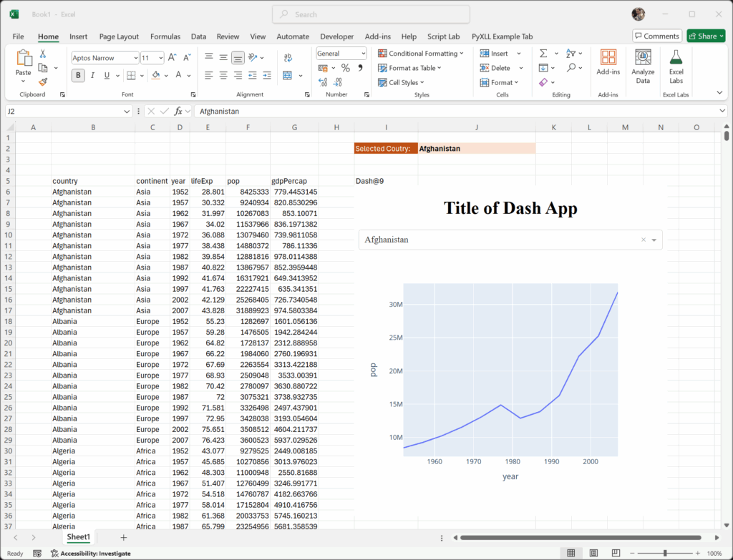Click the Percent Style icon
This screenshot has width=733, height=560.
(x=345, y=68)
